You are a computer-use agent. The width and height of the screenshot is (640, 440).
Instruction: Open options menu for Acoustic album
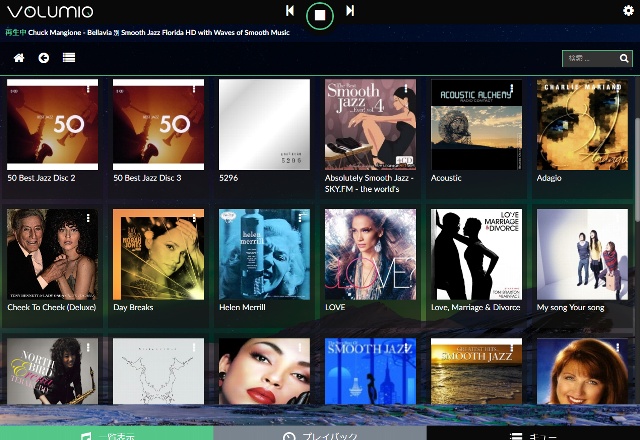pos(511,89)
